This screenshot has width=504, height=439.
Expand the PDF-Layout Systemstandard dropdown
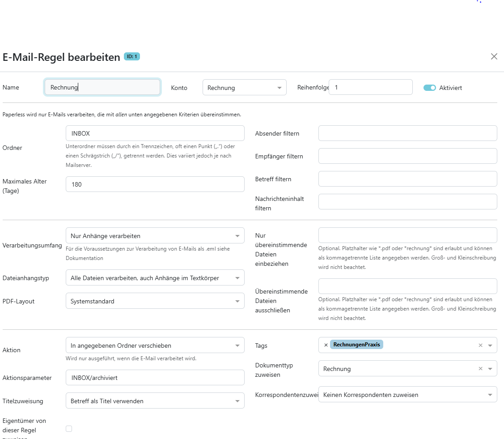click(155, 301)
